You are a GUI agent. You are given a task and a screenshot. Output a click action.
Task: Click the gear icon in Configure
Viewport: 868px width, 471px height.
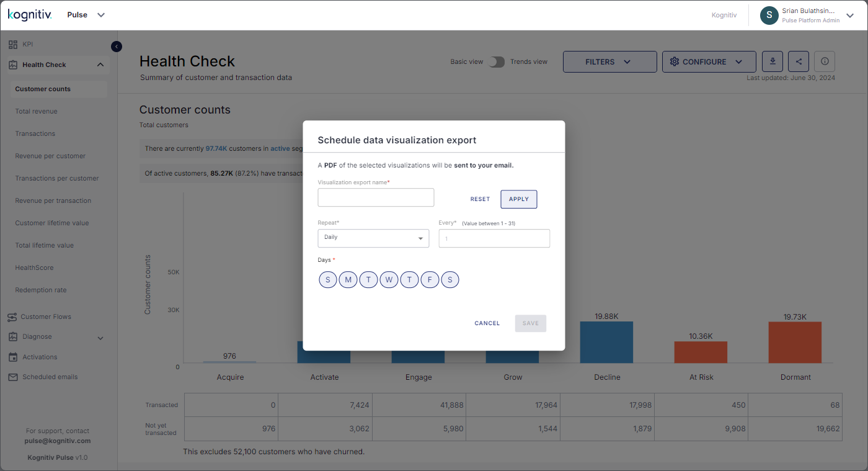click(x=675, y=62)
